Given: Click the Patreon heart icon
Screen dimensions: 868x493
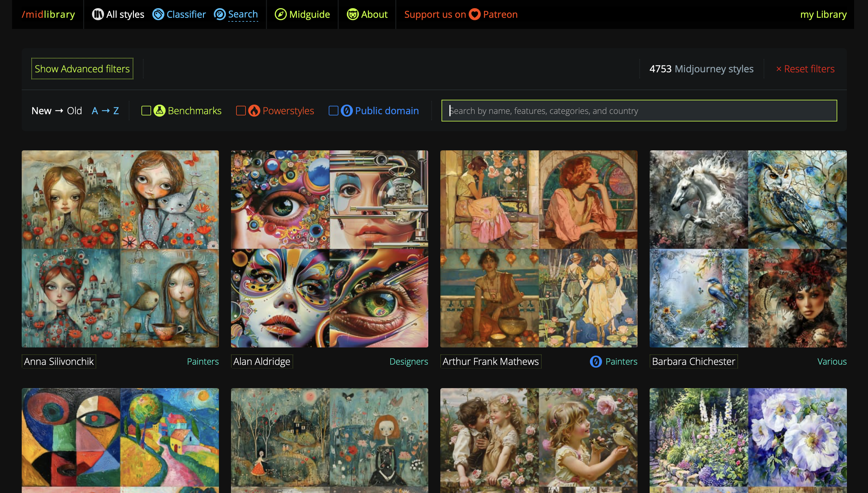Looking at the screenshot, I should (x=474, y=14).
